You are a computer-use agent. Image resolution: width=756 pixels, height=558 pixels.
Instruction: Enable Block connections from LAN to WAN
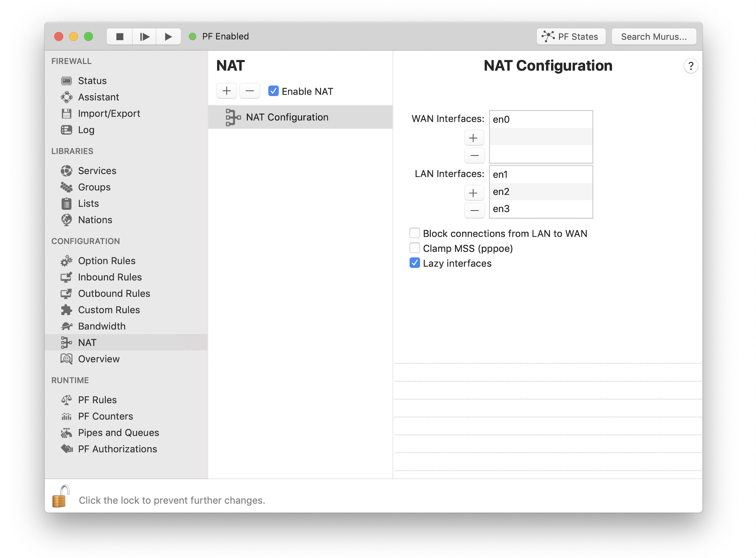415,233
